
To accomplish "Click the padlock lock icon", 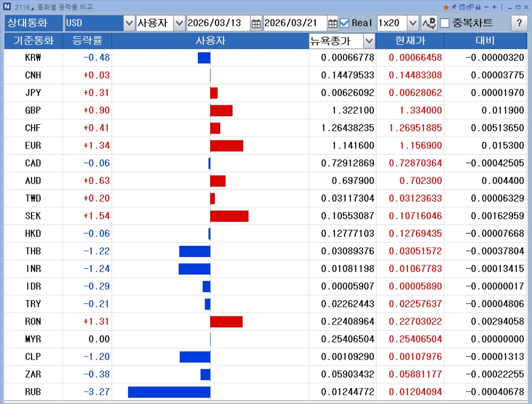I will point(478,7).
